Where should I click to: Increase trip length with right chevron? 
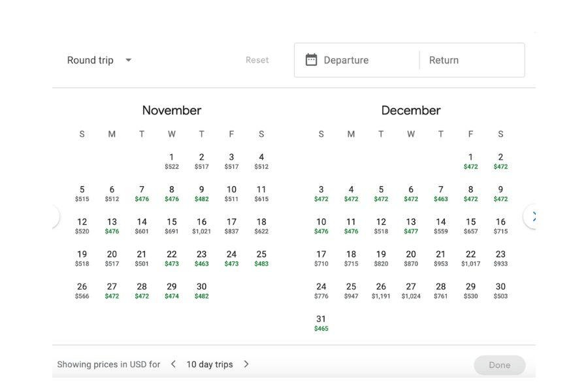click(x=246, y=365)
